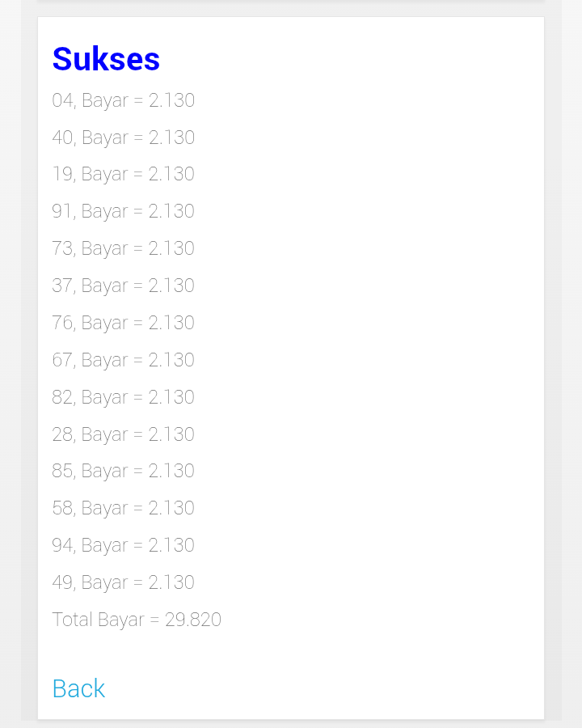Select the 28, Bayar line

click(123, 434)
